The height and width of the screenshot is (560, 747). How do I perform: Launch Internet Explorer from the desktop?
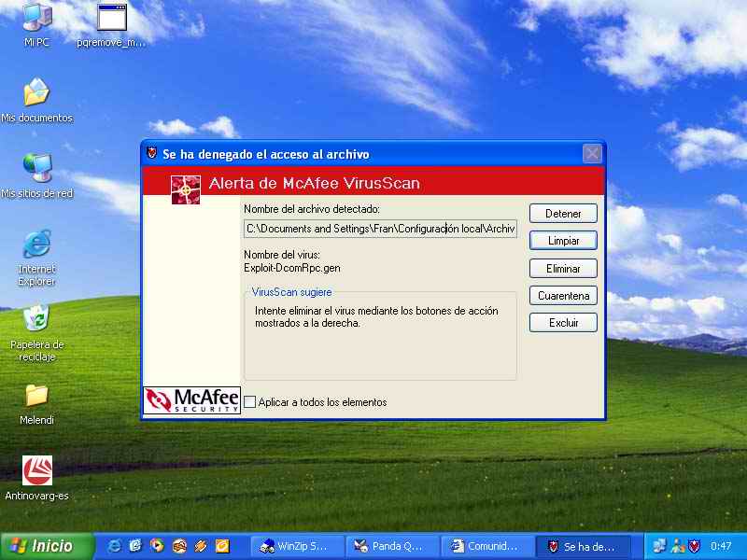pyautogui.click(x=36, y=258)
